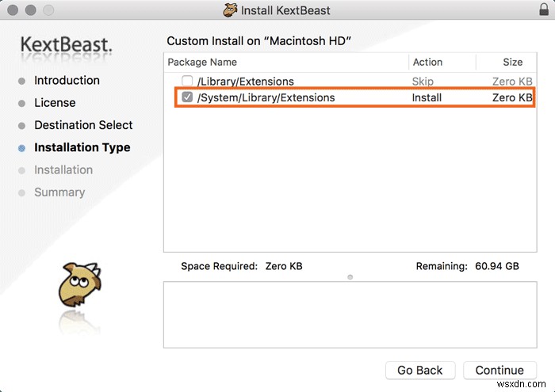The height and width of the screenshot is (392, 555).
Task: Click the License step bullet
Action: pyautogui.click(x=22, y=103)
